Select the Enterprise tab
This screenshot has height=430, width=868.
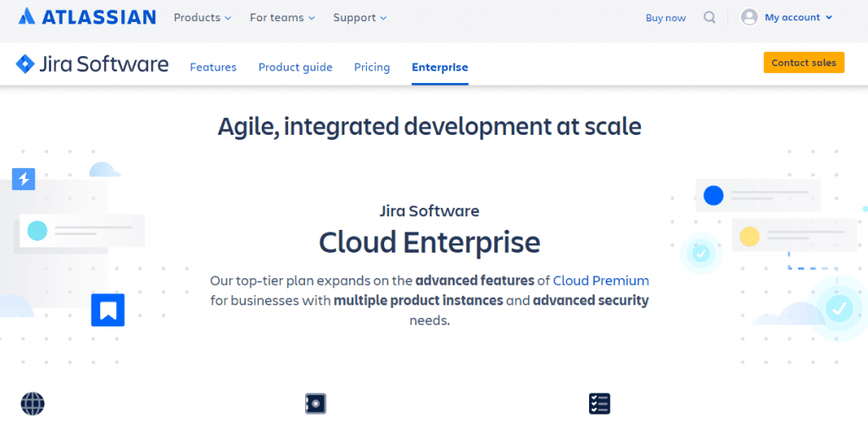[440, 68]
